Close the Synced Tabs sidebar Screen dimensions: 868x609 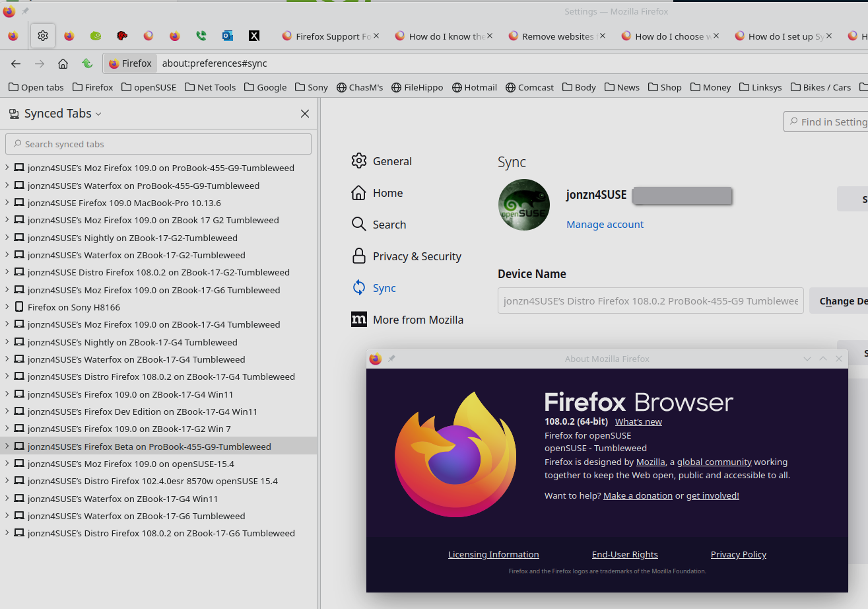tap(304, 114)
